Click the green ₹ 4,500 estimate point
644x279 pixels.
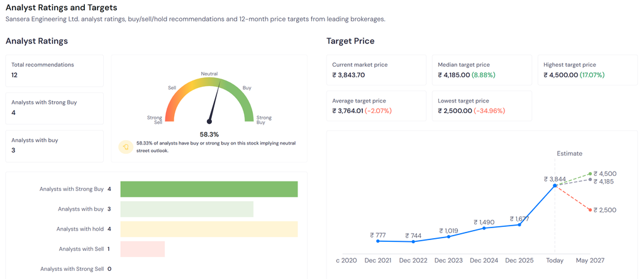[x=590, y=174]
